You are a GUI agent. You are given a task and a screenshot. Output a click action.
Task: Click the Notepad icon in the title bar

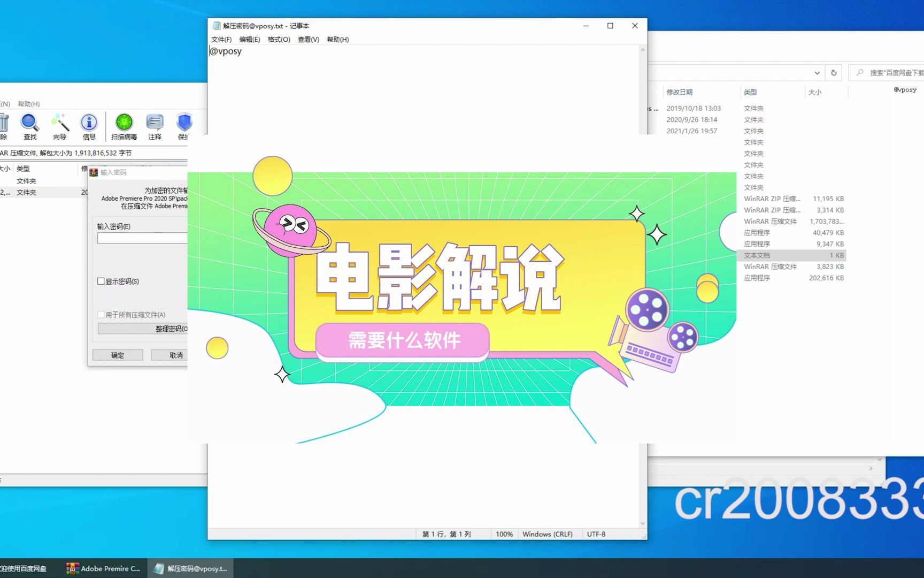point(216,26)
